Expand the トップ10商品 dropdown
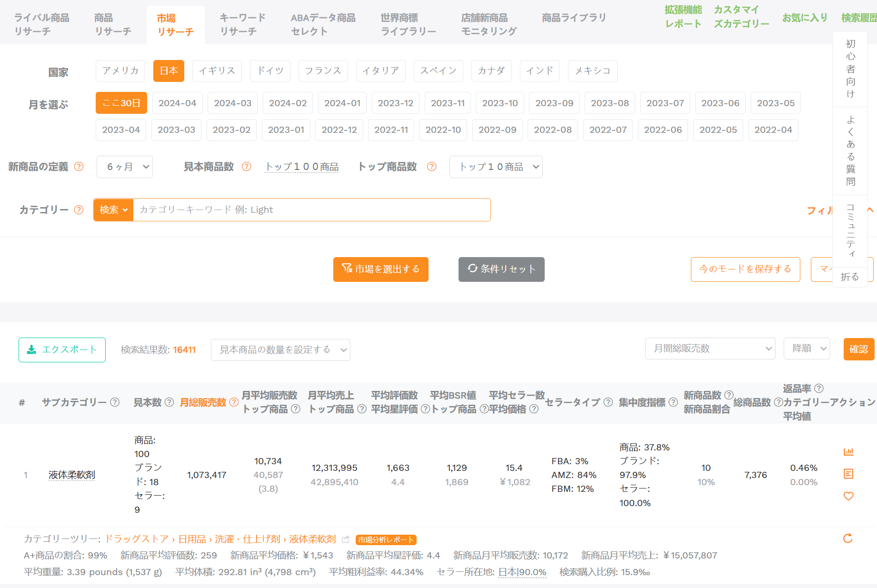877x588 pixels. (496, 167)
